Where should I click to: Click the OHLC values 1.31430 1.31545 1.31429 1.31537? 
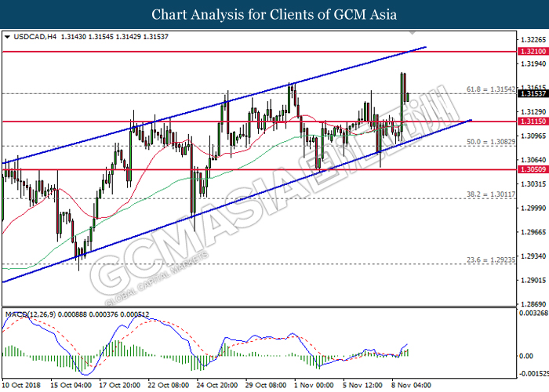[x=115, y=37]
